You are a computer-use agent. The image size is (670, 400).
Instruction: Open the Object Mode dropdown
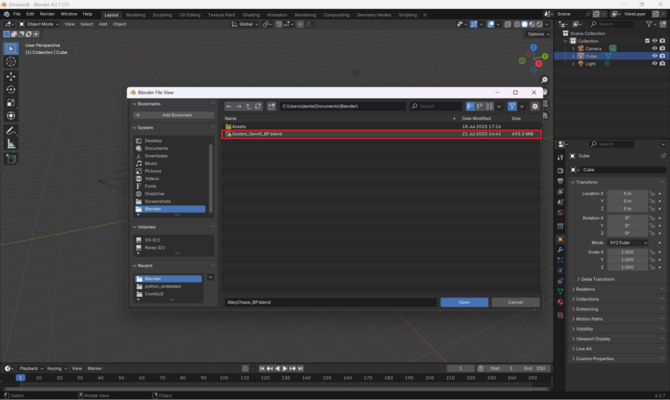click(38, 24)
